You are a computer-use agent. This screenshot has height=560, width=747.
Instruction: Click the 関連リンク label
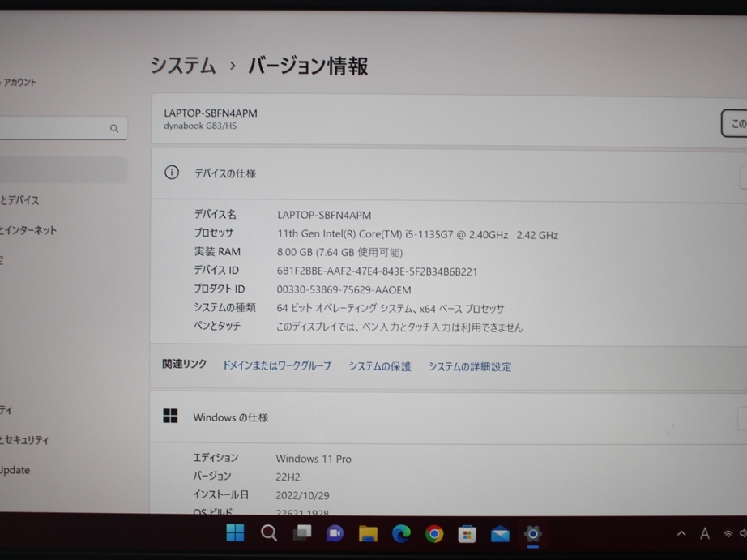[x=185, y=364]
